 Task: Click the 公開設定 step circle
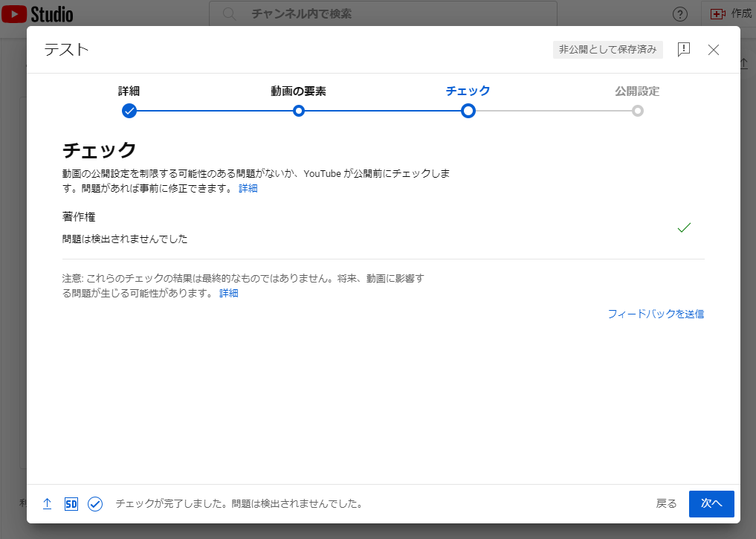(x=637, y=111)
